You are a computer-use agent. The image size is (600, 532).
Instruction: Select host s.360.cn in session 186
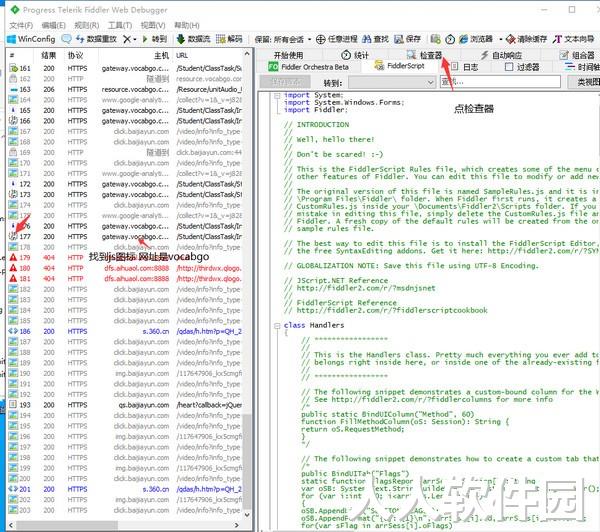(x=155, y=331)
